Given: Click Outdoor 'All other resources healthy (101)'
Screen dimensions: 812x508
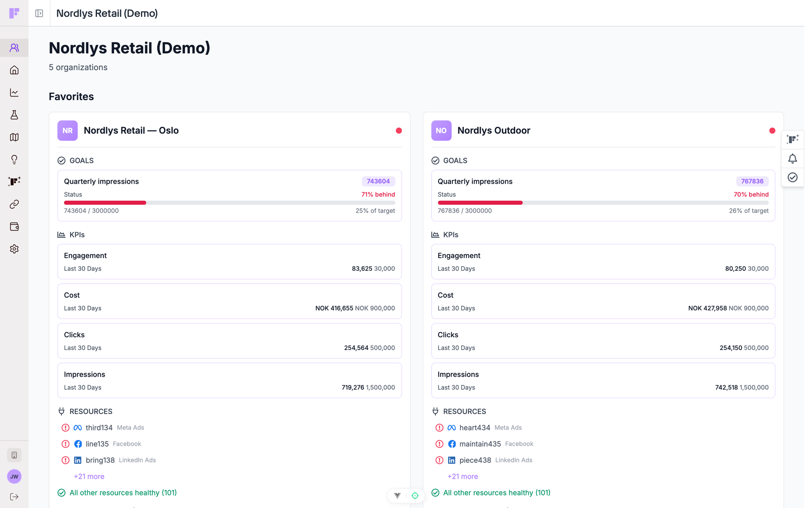Looking at the screenshot, I should pos(497,493).
